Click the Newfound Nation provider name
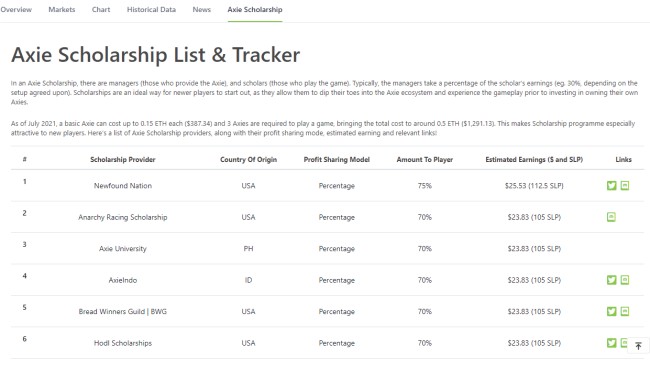650x366 pixels. [x=123, y=186]
